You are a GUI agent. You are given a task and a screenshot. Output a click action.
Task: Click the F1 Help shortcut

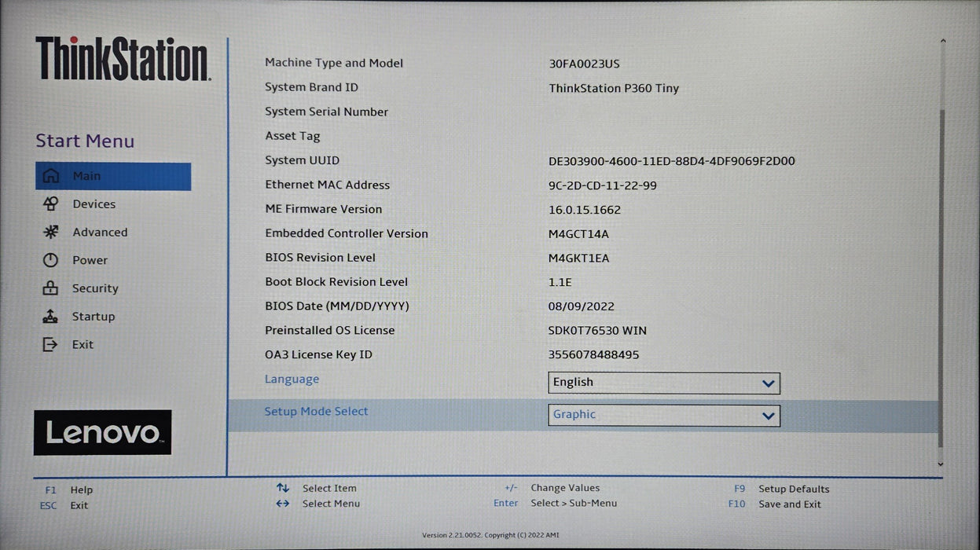click(69, 489)
